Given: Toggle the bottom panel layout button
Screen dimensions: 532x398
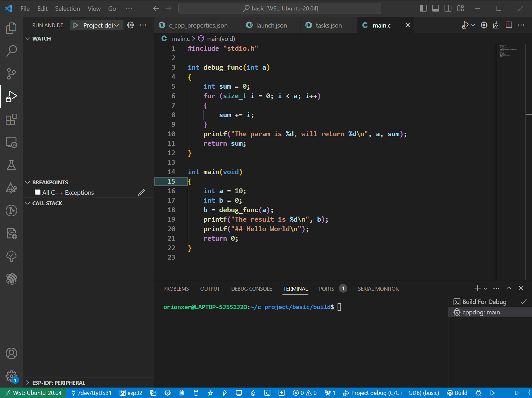Looking at the screenshot, I should click(435, 8).
